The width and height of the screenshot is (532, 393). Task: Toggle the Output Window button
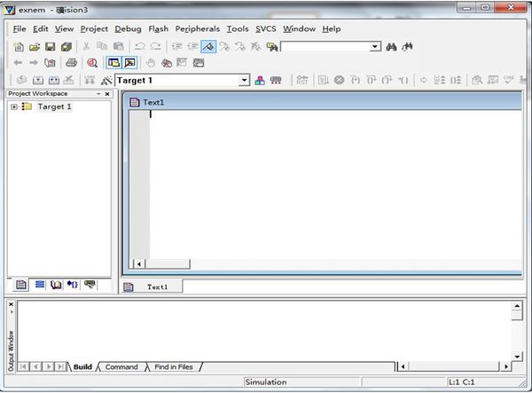129,62
